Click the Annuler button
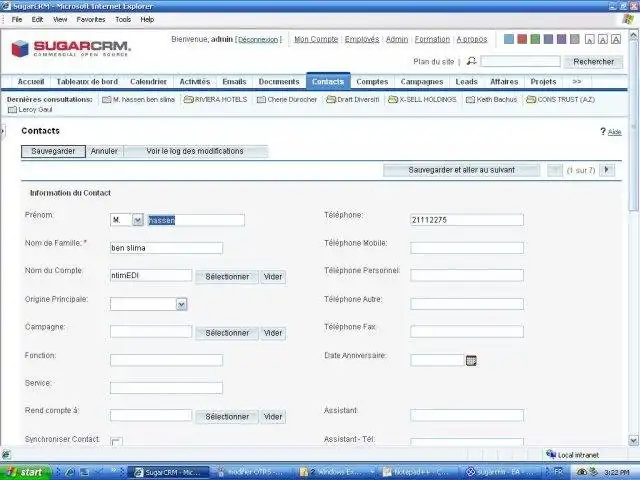 pyautogui.click(x=104, y=151)
